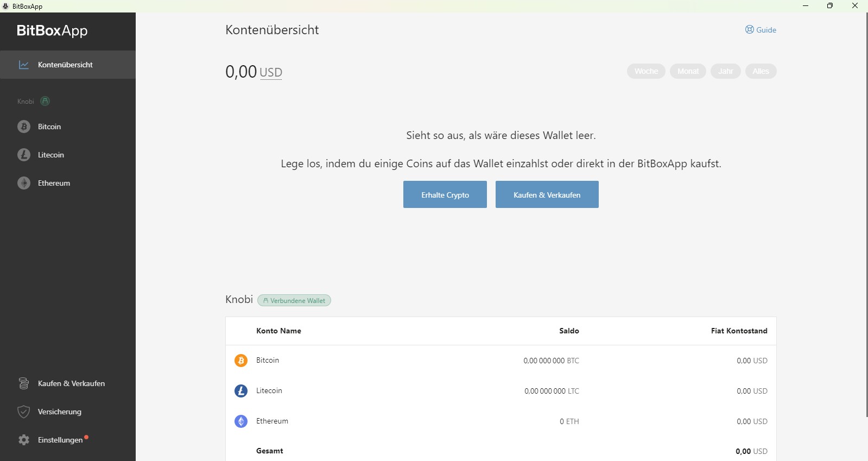Open the Litecoin row name in the table
The height and width of the screenshot is (461, 868).
pos(269,390)
